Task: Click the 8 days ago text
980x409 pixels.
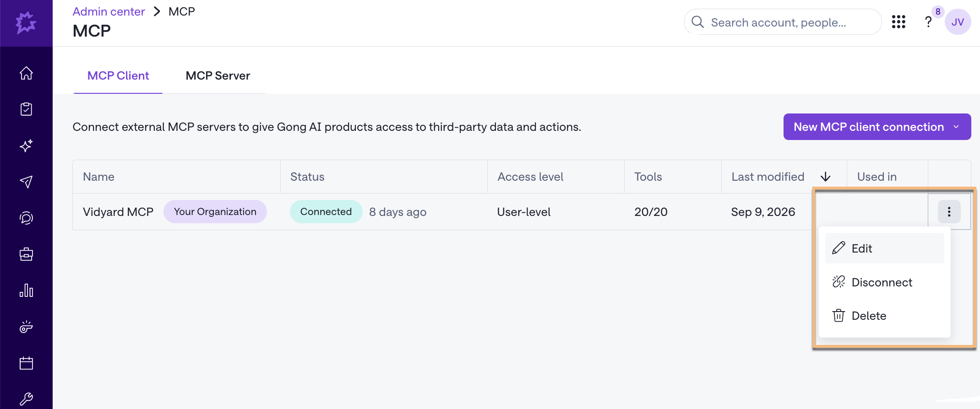Action: (397, 212)
